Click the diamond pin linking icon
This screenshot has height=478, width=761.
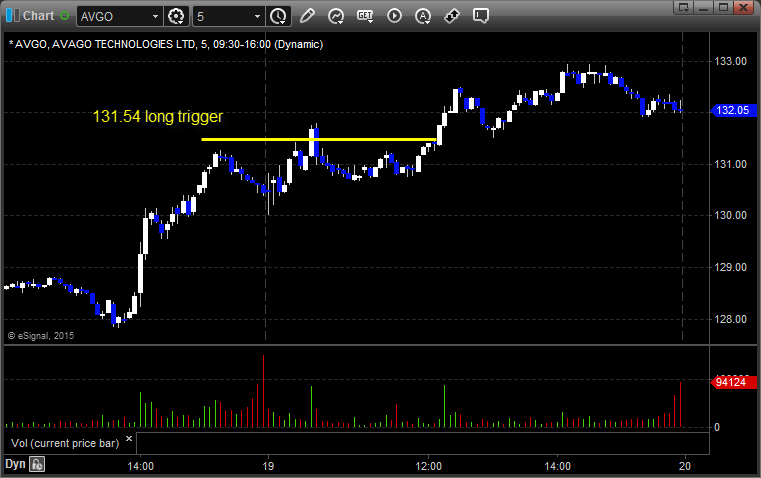click(452, 16)
